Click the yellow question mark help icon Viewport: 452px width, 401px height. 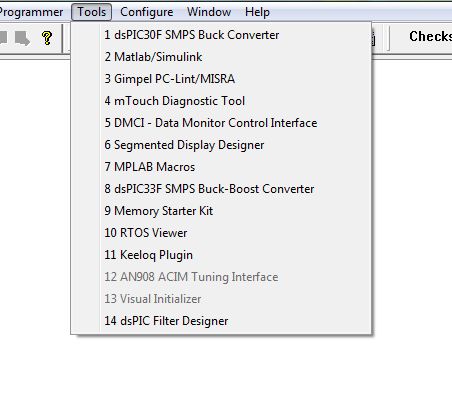[x=47, y=38]
